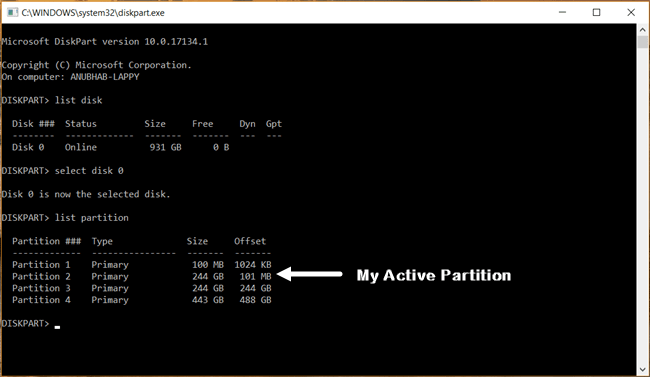Click the 'Online' status value

(81, 147)
